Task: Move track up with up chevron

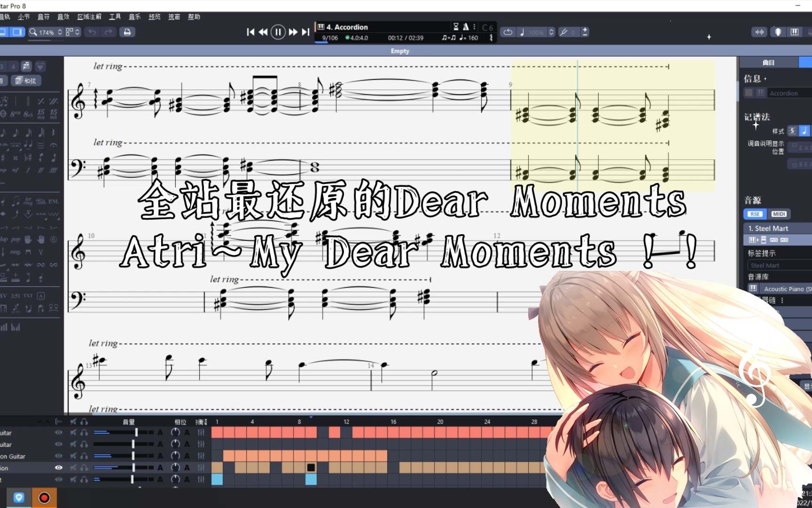Action: click(x=47, y=422)
